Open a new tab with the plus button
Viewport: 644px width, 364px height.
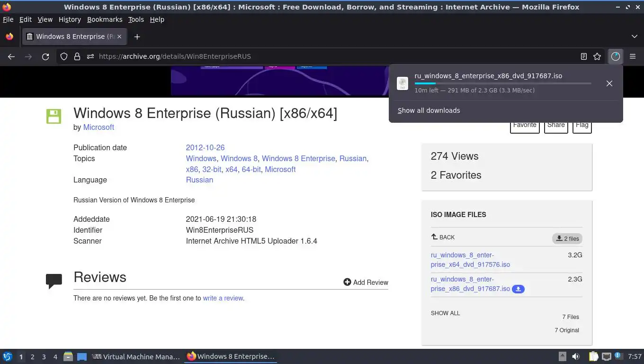tap(137, 36)
